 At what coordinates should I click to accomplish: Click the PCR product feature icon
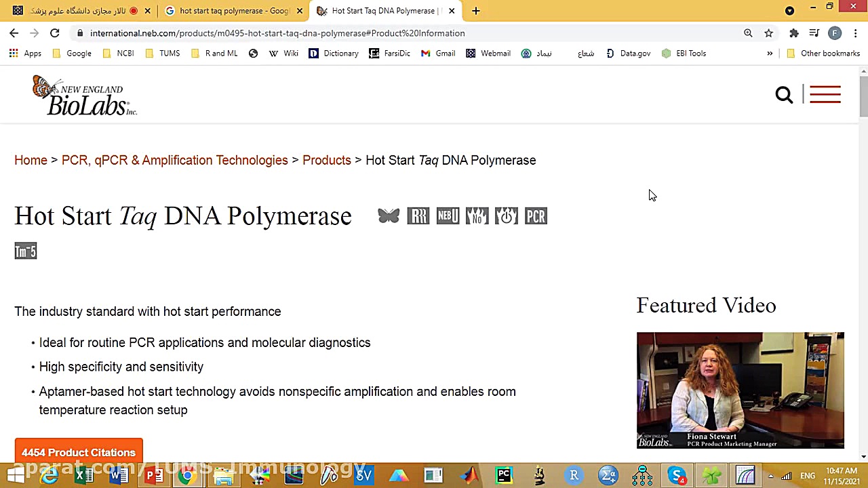pyautogui.click(x=536, y=216)
